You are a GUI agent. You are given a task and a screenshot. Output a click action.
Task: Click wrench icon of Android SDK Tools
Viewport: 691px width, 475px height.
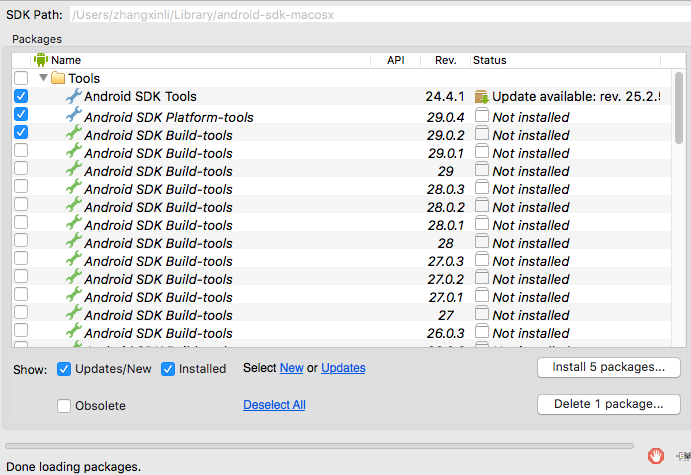(x=73, y=97)
